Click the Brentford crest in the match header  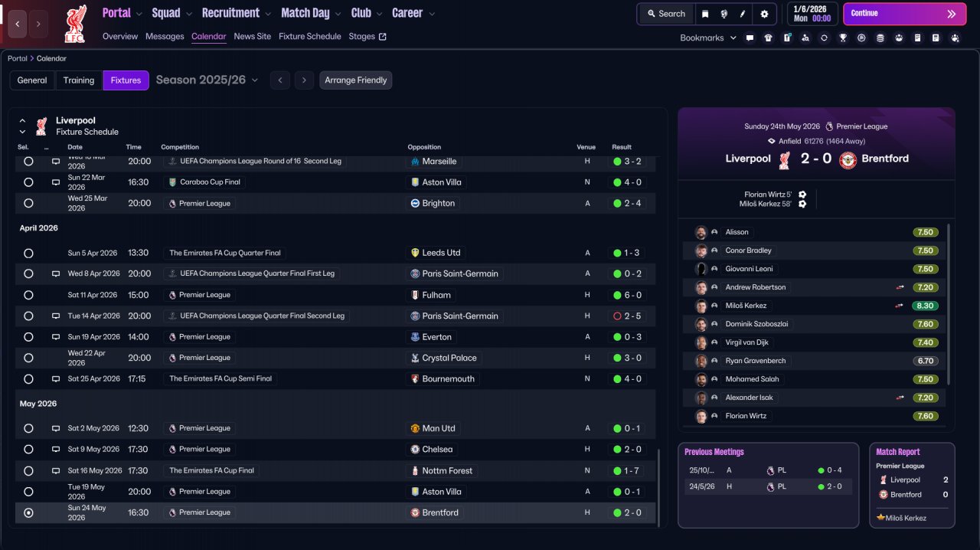pos(848,160)
